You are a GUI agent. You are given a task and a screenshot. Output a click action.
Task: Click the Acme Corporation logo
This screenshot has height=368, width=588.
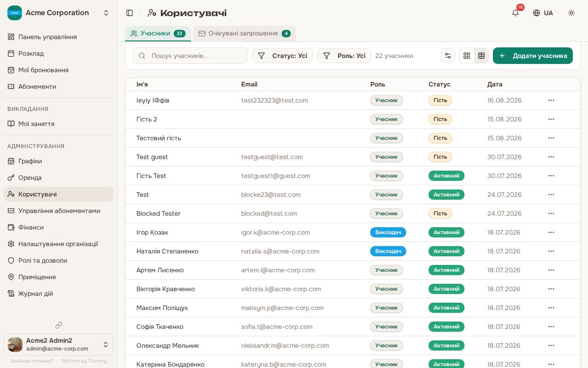click(x=15, y=13)
